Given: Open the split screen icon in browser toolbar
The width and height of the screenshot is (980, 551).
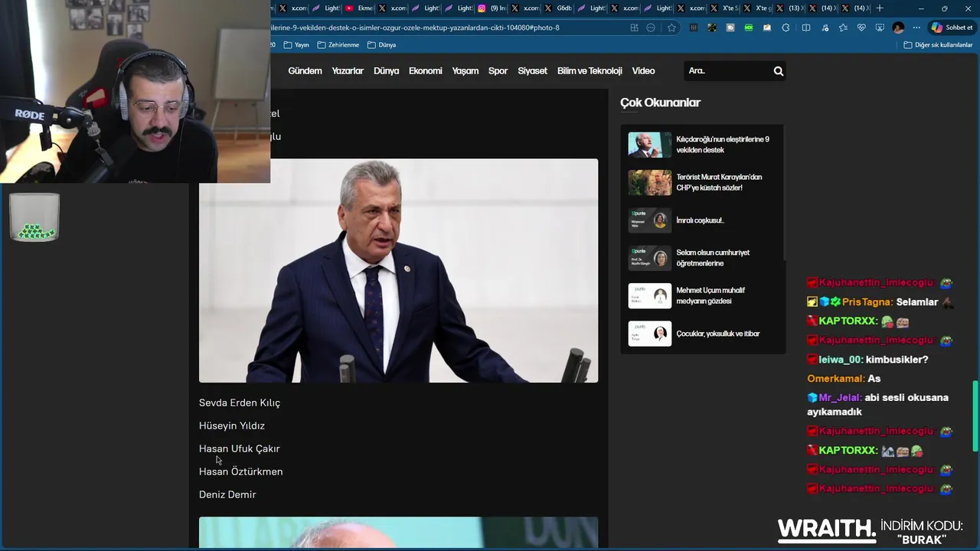Looking at the screenshot, I should [806, 28].
